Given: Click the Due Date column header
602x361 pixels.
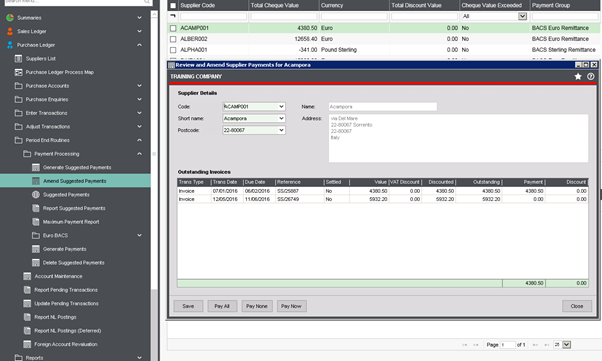Looking at the screenshot, I should coord(258,182).
